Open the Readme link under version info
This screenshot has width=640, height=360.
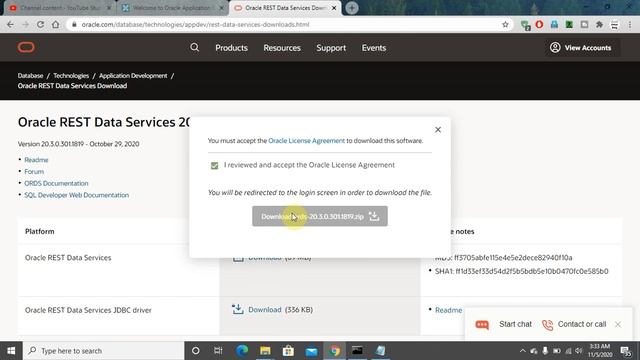click(36, 160)
